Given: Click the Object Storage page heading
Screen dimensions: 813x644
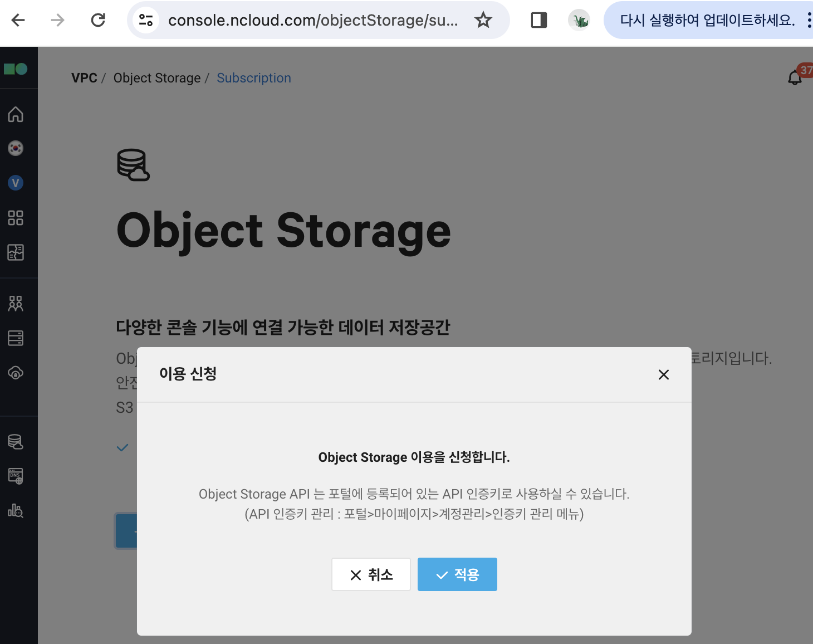Looking at the screenshot, I should (x=284, y=232).
